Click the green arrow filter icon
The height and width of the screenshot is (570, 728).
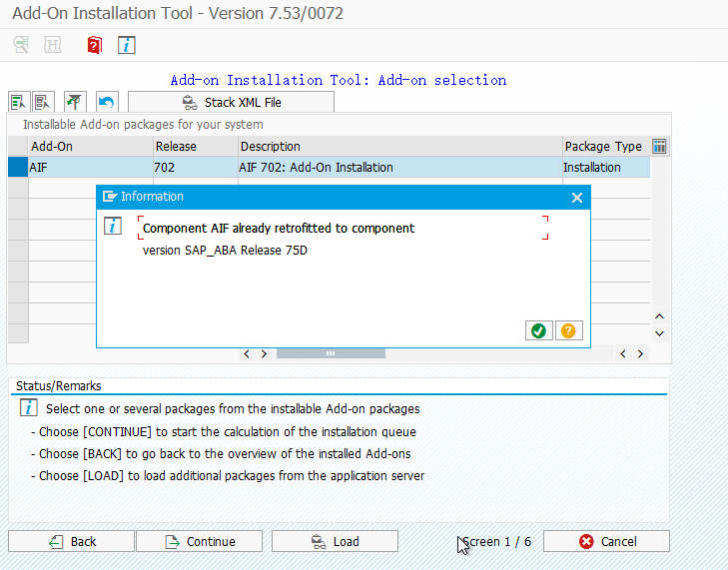pyautogui.click(x=75, y=102)
